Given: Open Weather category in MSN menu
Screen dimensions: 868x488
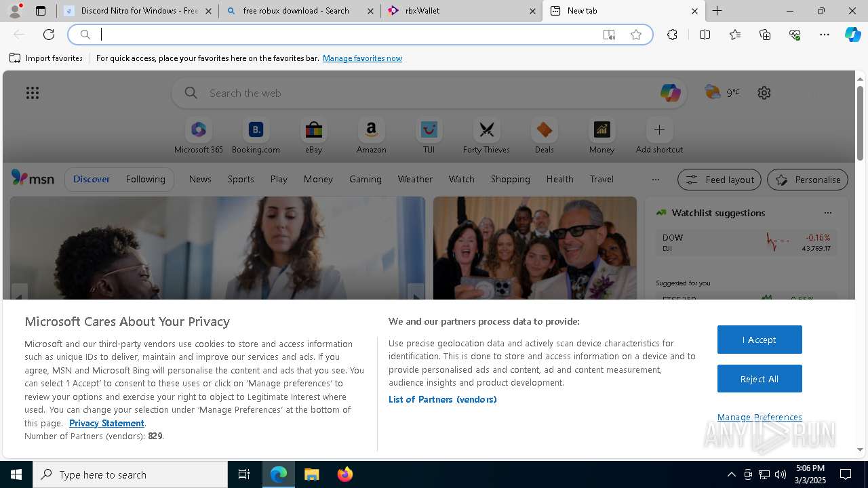Looking at the screenshot, I should (415, 179).
